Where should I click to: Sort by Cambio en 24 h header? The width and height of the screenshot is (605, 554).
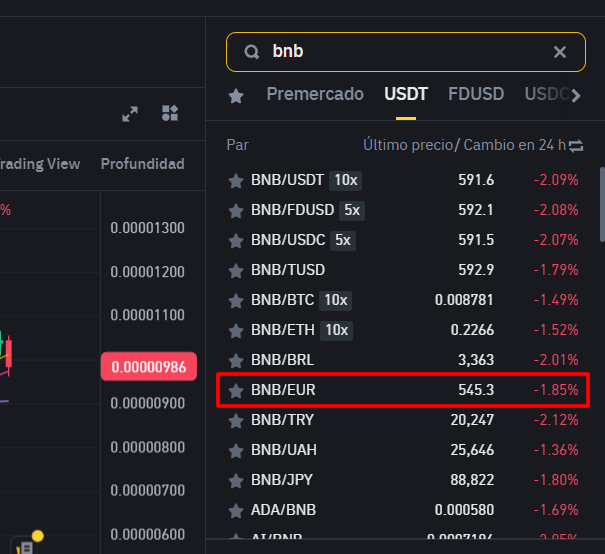[x=514, y=145]
